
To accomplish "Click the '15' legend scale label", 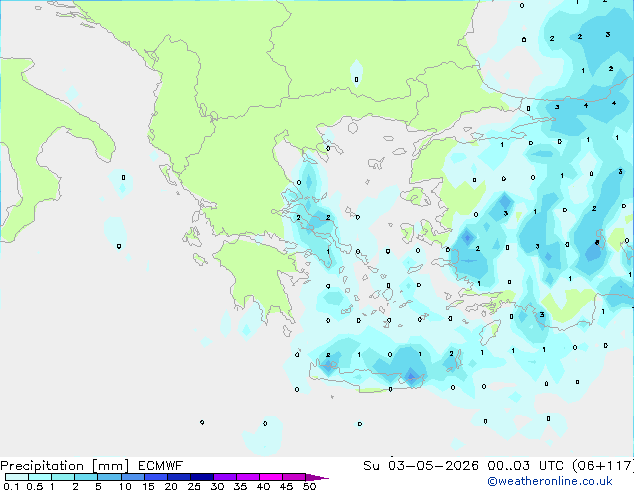I will [148, 486].
